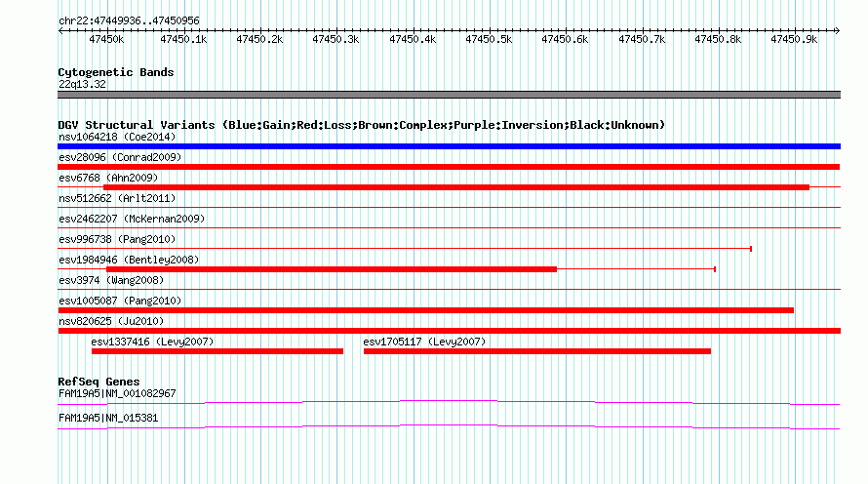
Task: Open the esv1005087 (Pang2010) variant label
Action: pos(120,301)
